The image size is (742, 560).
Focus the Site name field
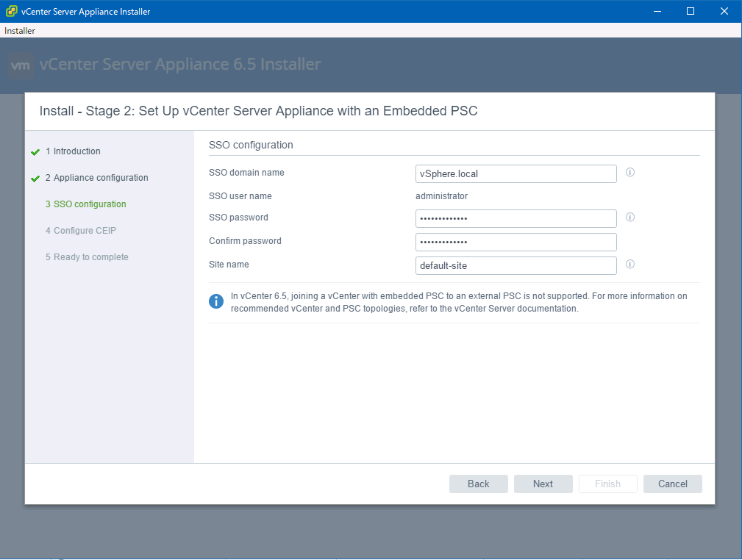pos(516,265)
